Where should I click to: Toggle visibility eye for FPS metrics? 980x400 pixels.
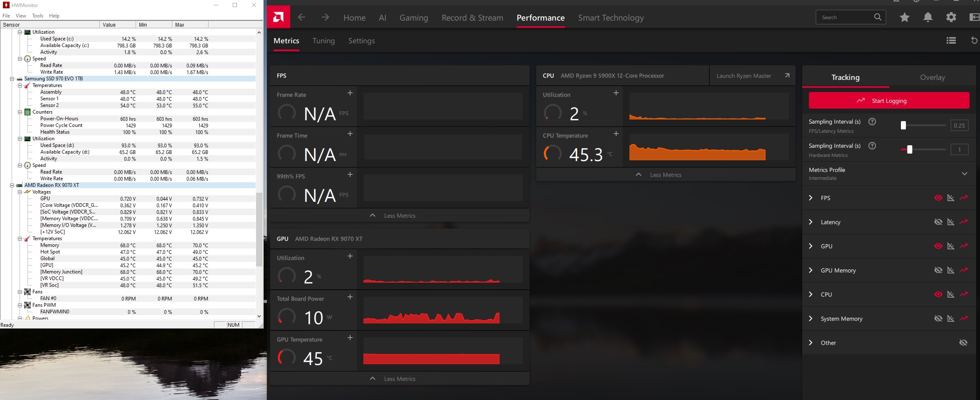click(x=938, y=198)
